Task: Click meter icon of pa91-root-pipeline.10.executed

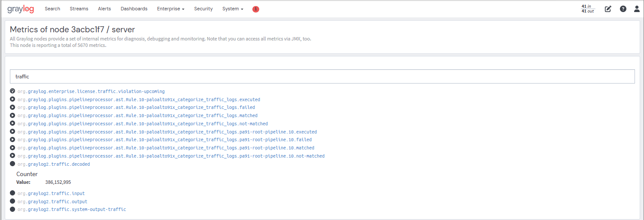Action: 12,131
